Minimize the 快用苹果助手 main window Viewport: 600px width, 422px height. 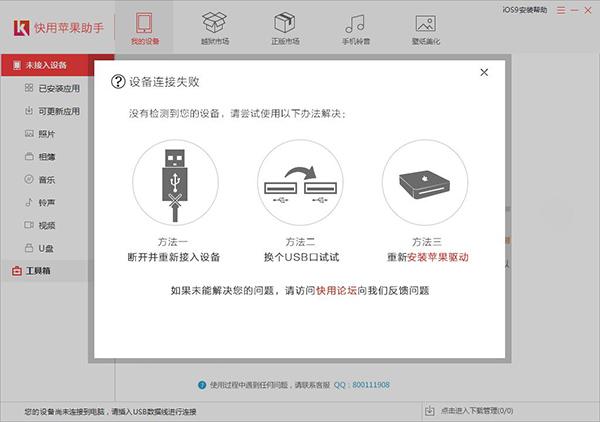click(x=574, y=10)
